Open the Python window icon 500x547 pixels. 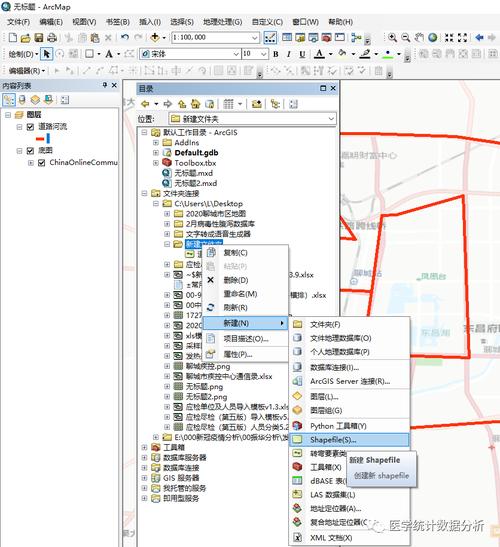(x=339, y=37)
